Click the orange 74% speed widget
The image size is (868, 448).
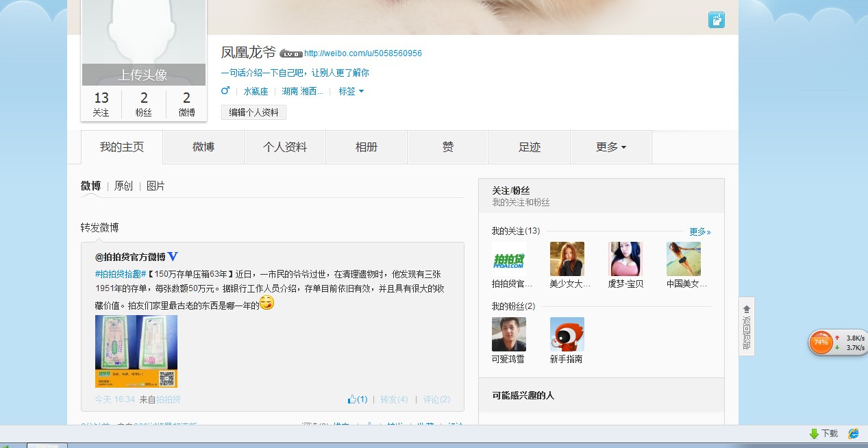click(x=821, y=342)
